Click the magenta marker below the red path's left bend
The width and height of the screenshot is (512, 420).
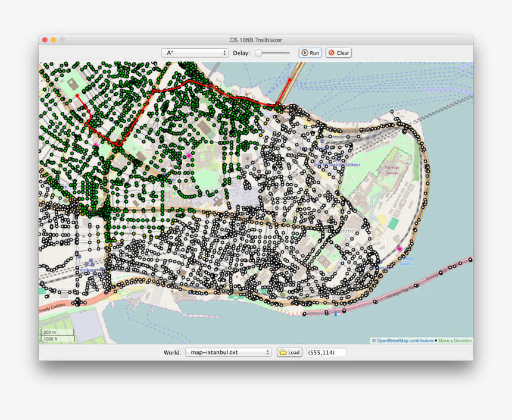pyautogui.click(x=95, y=145)
